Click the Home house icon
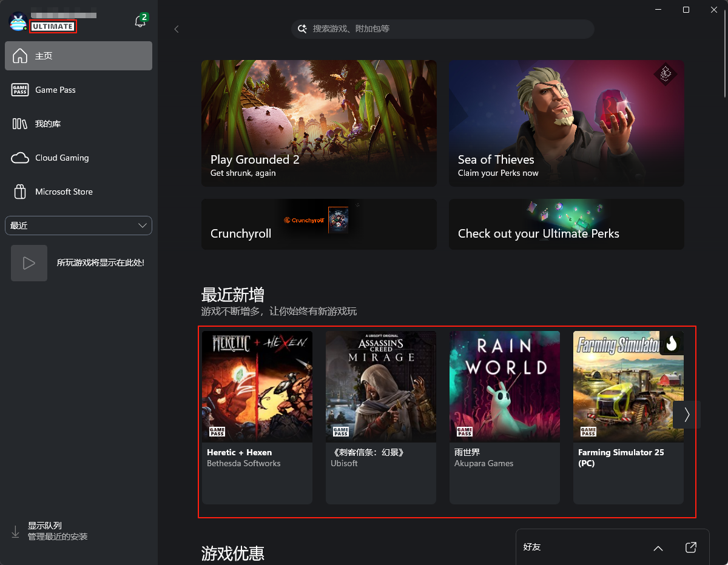 pos(20,56)
